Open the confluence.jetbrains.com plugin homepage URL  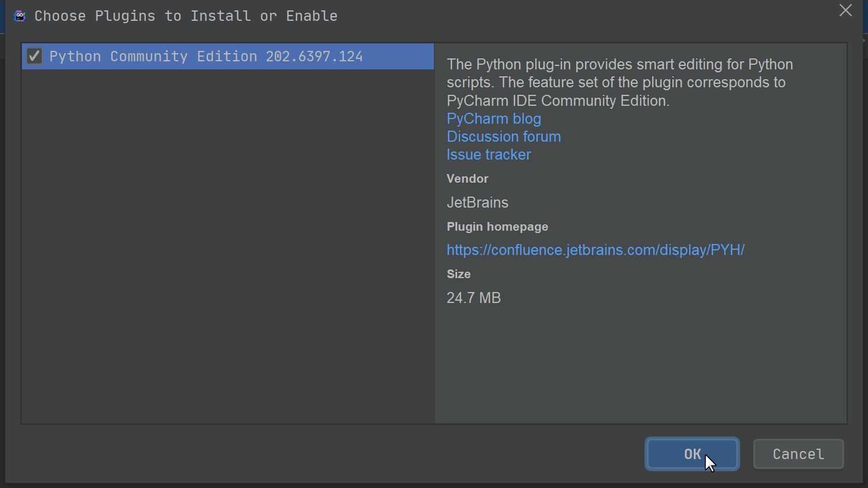coord(595,250)
